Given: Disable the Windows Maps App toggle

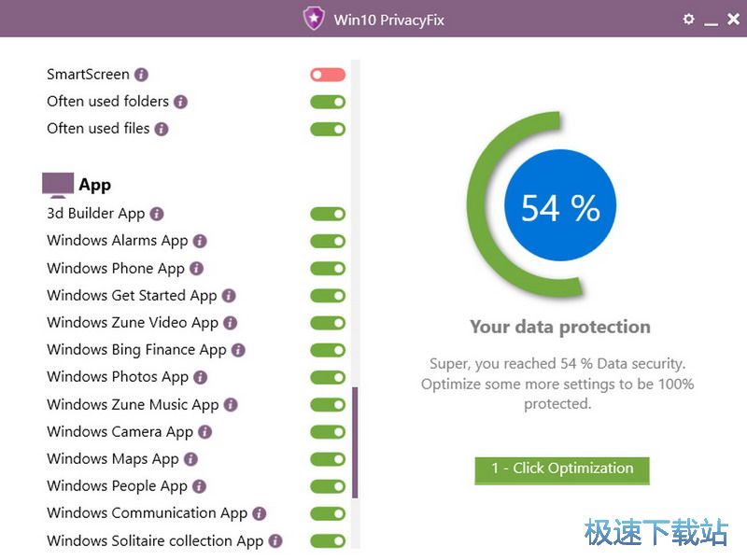Looking at the screenshot, I should click(x=328, y=459).
